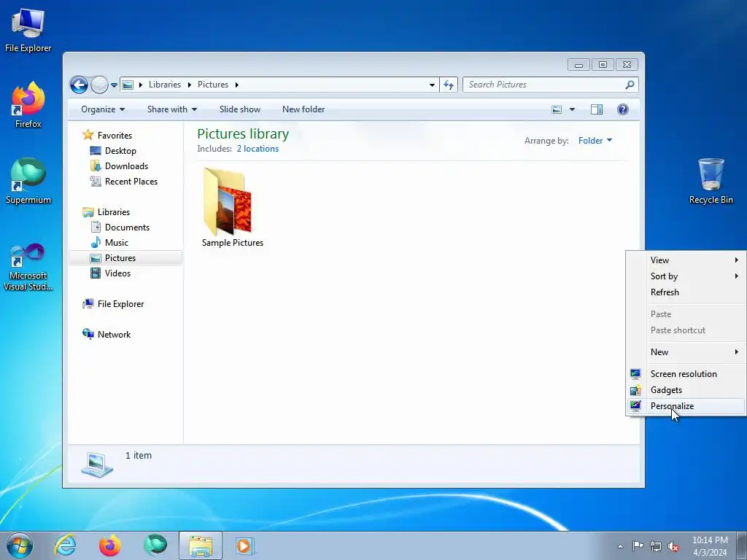This screenshot has height=560, width=747.
Task: Toggle the preview pane icon
Action: (x=597, y=109)
